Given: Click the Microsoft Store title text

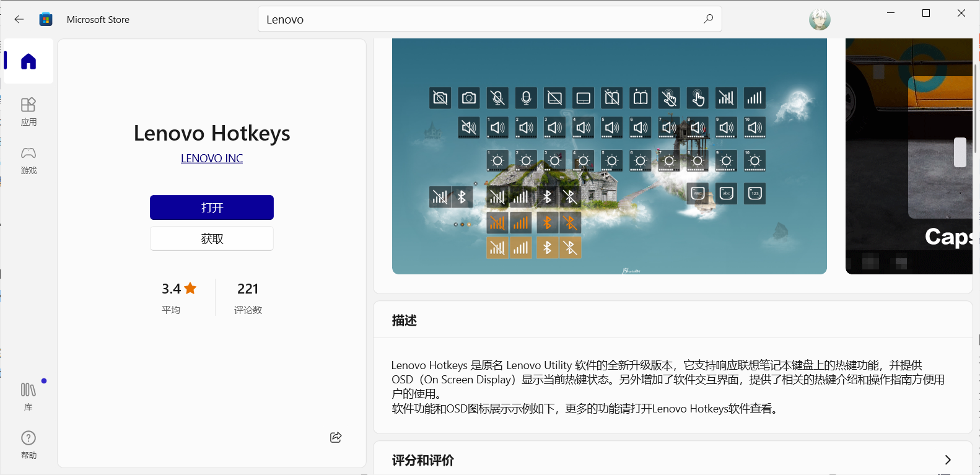Looking at the screenshot, I should (x=98, y=20).
